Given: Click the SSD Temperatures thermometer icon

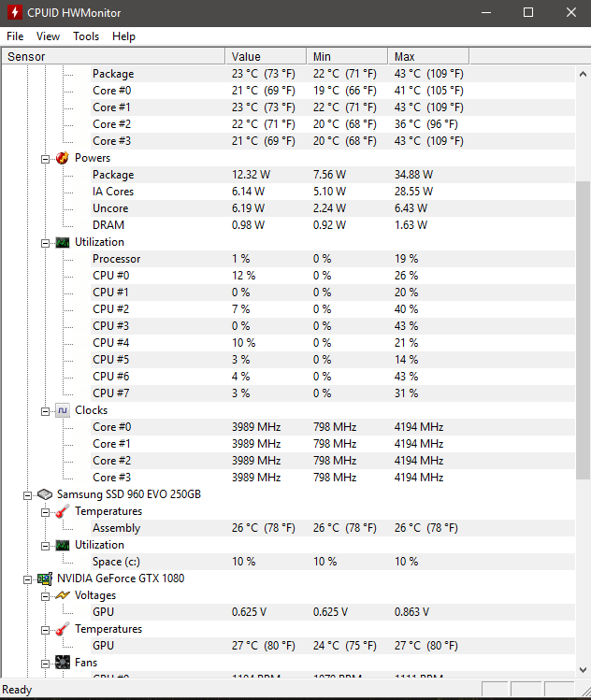Looking at the screenshot, I should tap(63, 511).
